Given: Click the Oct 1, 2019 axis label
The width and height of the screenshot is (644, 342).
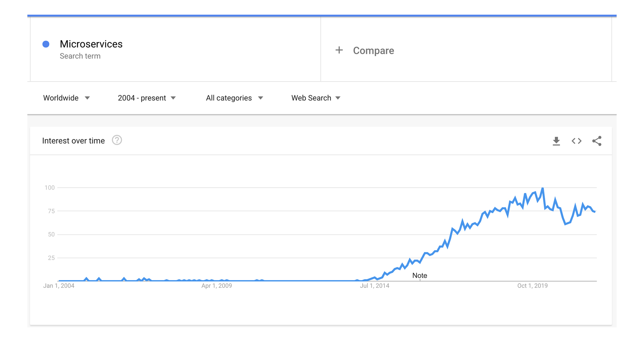Looking at the screenshot, I should [532, 286].
